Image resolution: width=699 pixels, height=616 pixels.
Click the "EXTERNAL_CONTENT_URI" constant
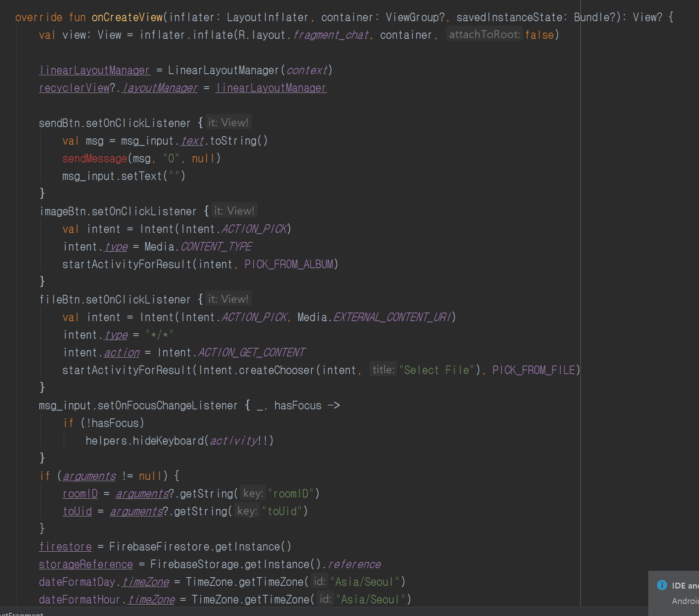[x=393, y=317]
